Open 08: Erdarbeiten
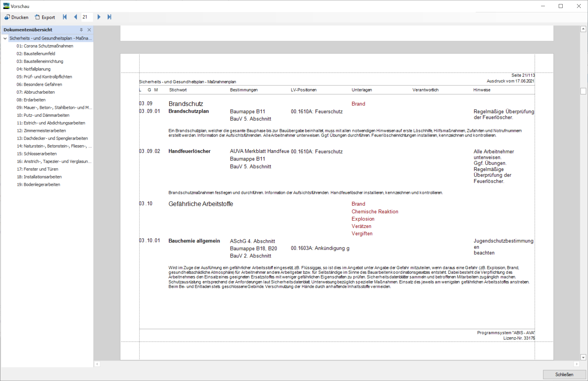The height and width of the screenshot is (381, 588). tap(31, 100)
